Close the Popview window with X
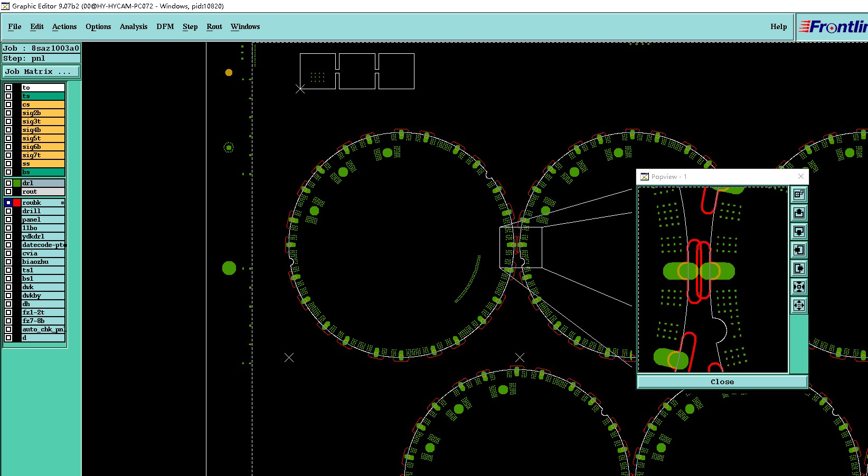Screen dimensions: 868x476 pos(801,176)
